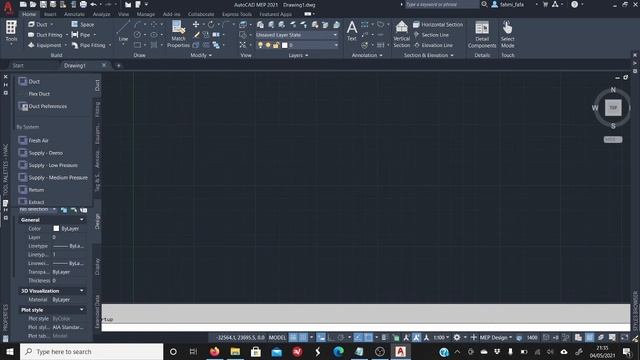Click the Undo arrow in quick access toolbar
This screenshot has width=640, height=360.
(93, 4)
